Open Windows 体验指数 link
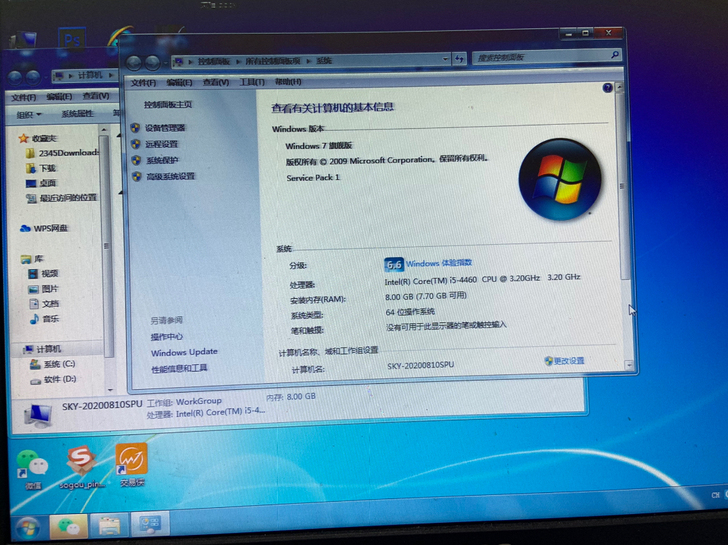 click(439, 263)
